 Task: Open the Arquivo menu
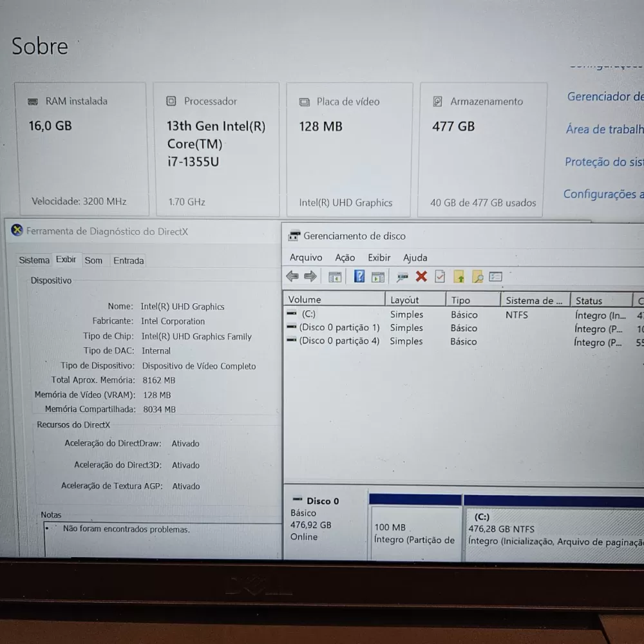coord(306,258)
